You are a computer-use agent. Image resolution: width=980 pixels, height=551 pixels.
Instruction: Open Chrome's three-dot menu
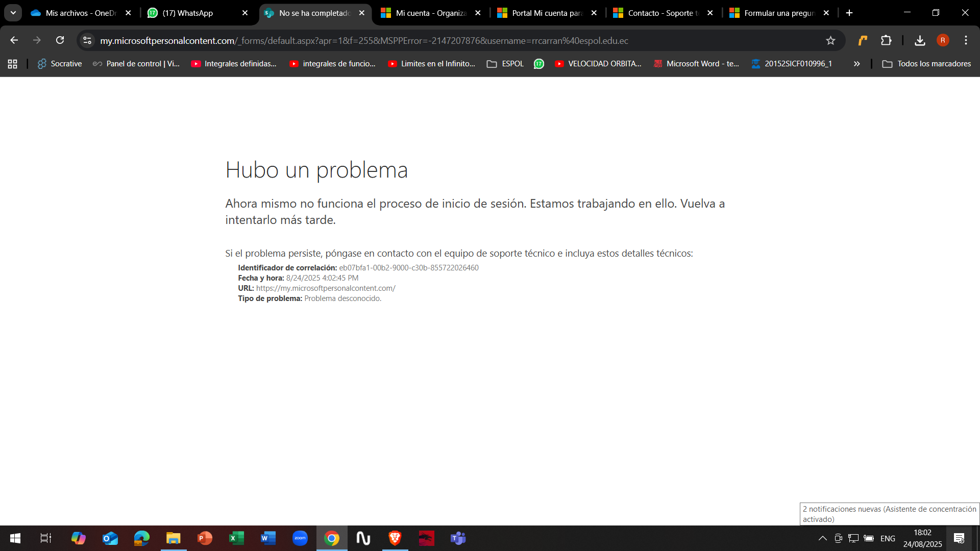tap(966, 40)
